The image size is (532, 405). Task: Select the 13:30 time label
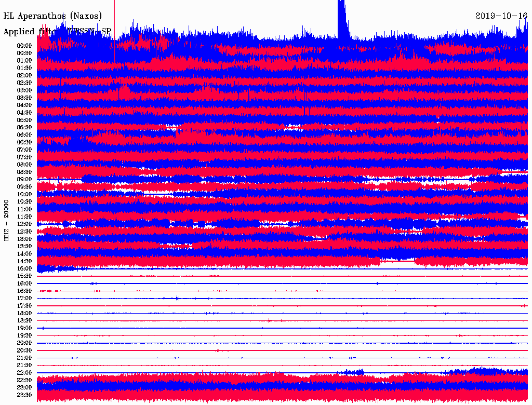click(x=24, y=247)
